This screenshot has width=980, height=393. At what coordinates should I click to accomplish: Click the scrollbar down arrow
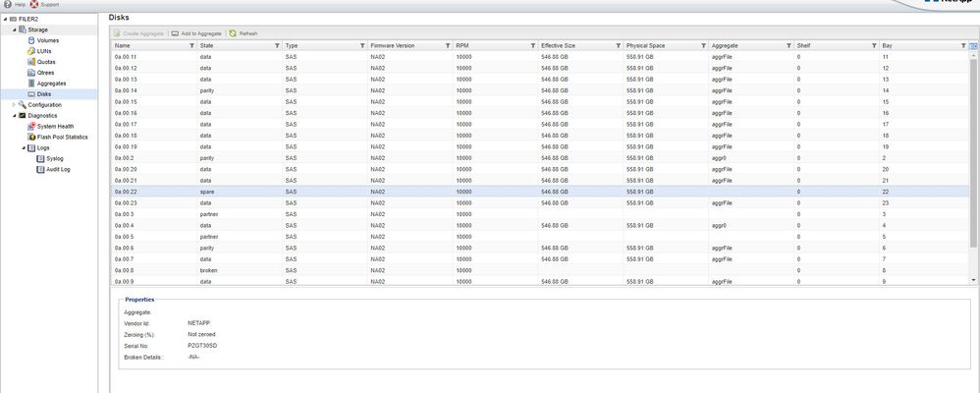click(973, 280)
